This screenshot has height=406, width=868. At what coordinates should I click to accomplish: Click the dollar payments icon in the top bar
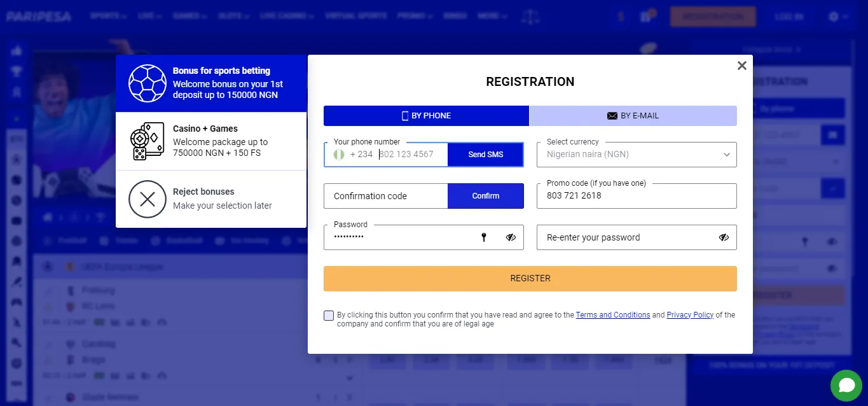pyautogui.click(x=621, y=16)
